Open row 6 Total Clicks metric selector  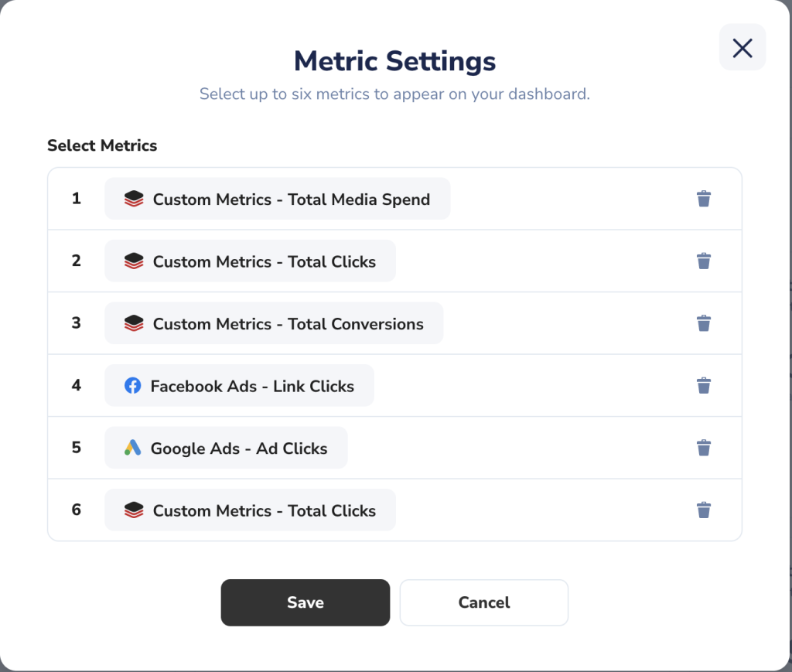[x=250, y=510]
